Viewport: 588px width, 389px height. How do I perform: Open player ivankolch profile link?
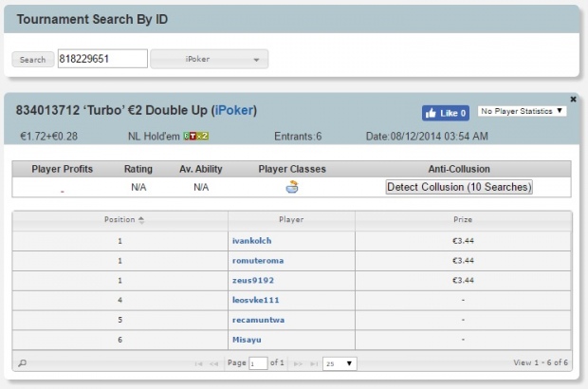251,241
